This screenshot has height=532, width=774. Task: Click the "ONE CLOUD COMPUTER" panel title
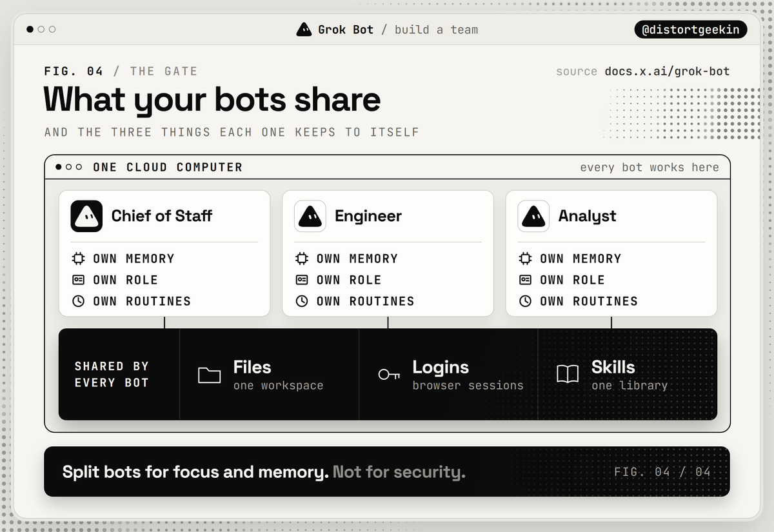click(168, 167)
